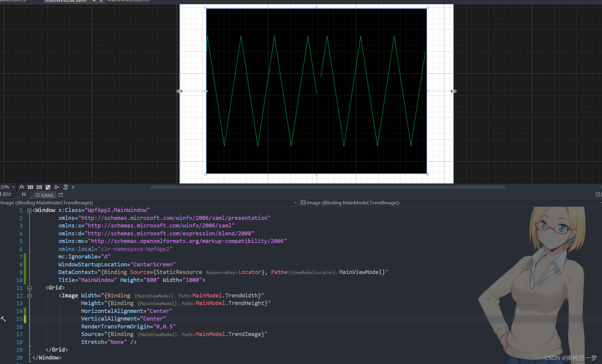Toggle artboard background checkerboard icon
602x364 pixels.
point(48,187)
